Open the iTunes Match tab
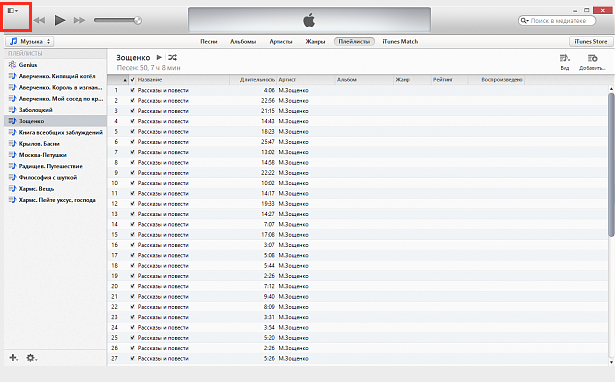Image resolution: width=615 pixels, height=382 pixels. [400, 42]
